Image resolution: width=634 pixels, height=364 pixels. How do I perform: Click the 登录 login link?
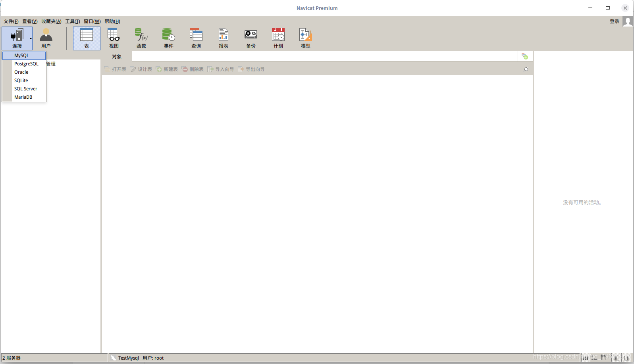click(x=615, y=21)
